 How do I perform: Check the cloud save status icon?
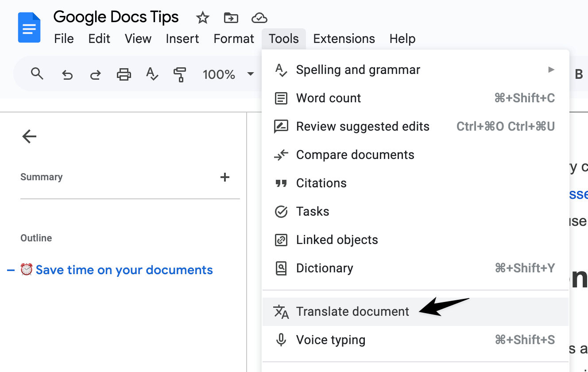click(x=259, y=18)
